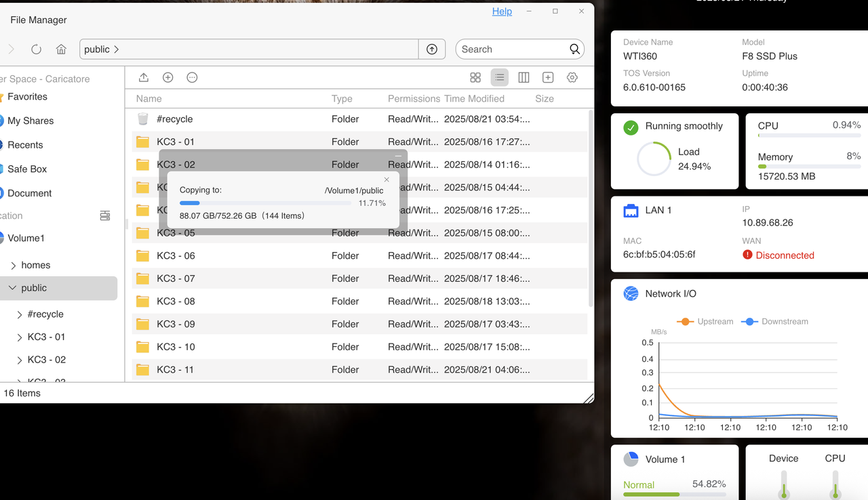The height and width of the screenshot is (500, 868).
Task: Click the refresh icon in File Manager
Action: pos(37,49)
